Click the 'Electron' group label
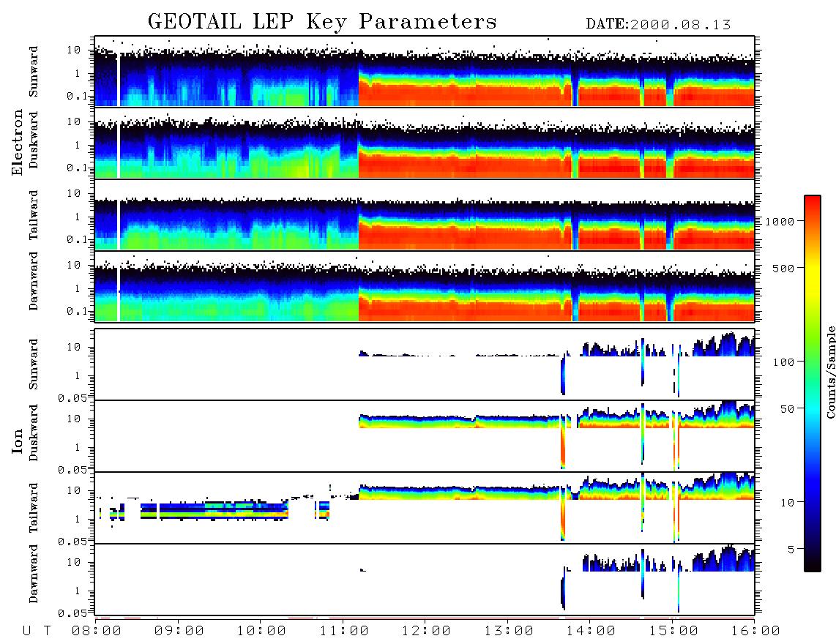The height and width of the screenshot is (644, 836). [18, 142]
